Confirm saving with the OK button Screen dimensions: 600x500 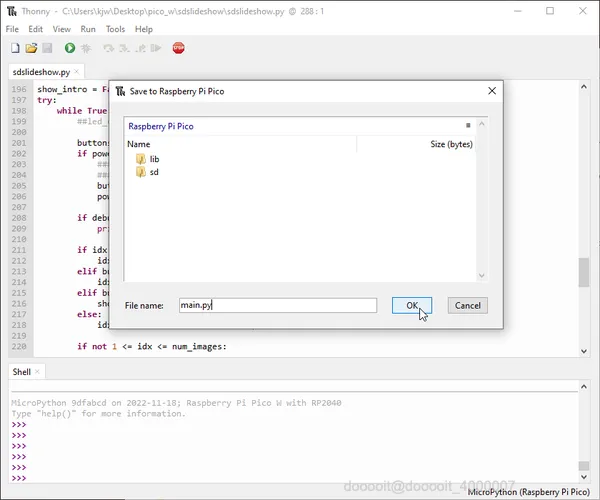click(412, 305)
